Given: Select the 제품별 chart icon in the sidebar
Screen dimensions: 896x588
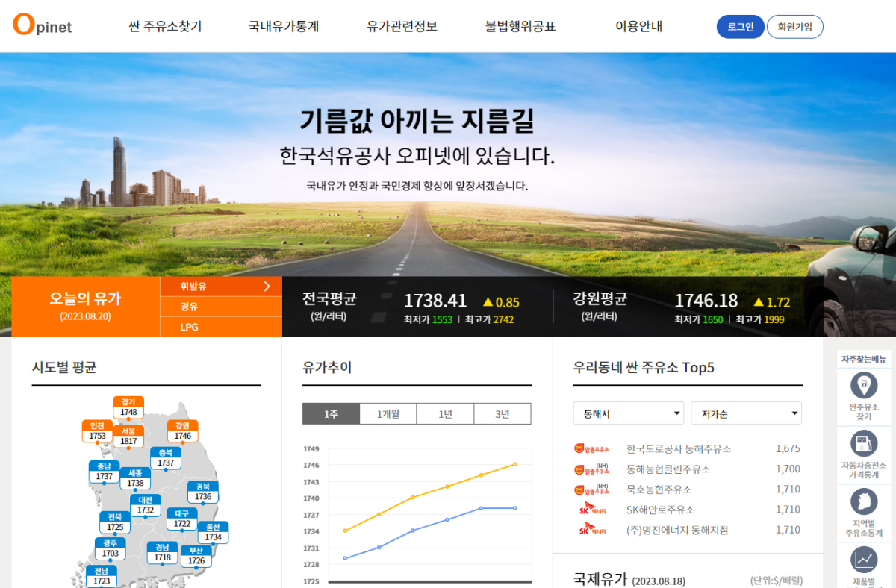Looking at the screenshot, I should tap(862, 556).
